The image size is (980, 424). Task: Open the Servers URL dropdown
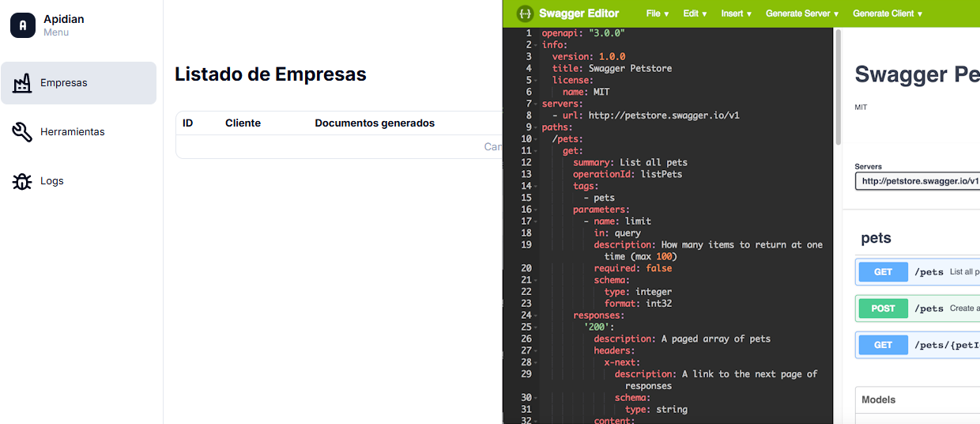(x=917, y=181)
